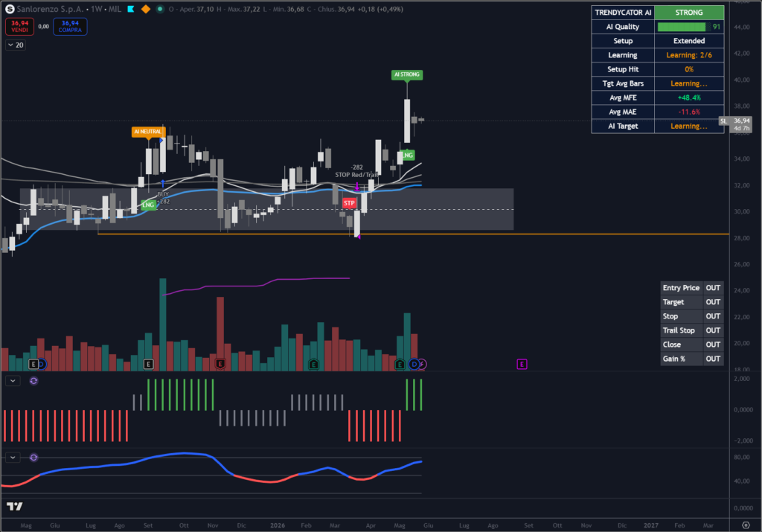Click the green STRONG status cell
Viewport: 762px width, 532px height.
688,13
